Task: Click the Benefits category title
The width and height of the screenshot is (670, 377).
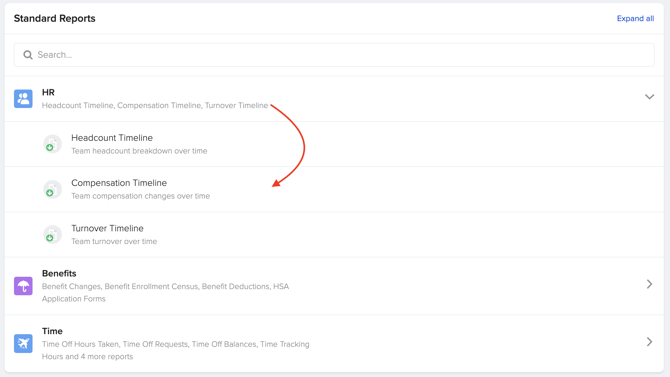Action: pos(59,274)
